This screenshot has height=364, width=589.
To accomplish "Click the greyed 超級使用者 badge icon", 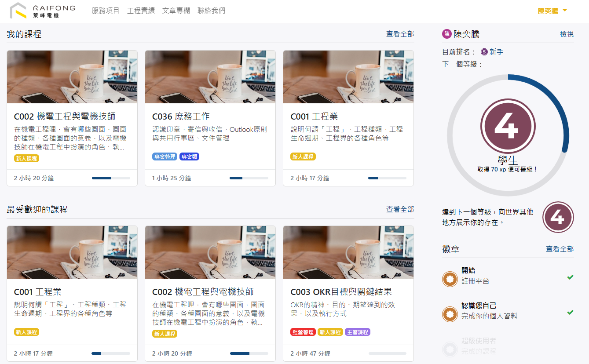I will tap(450, 349).
